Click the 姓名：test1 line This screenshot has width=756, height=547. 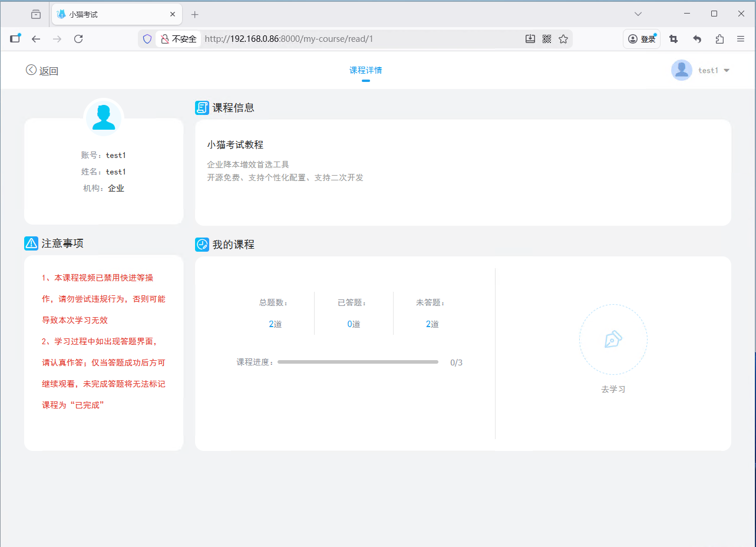click(x=104, y=172)
